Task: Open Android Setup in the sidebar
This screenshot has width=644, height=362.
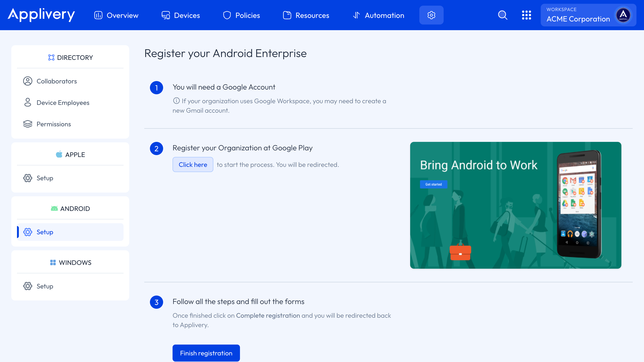Action: 45,232
